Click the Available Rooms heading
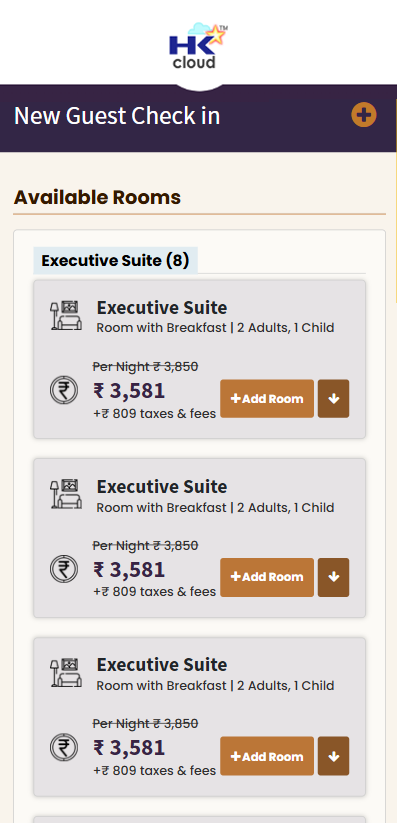Screen dimensions: 397x823 pos(97,198)
